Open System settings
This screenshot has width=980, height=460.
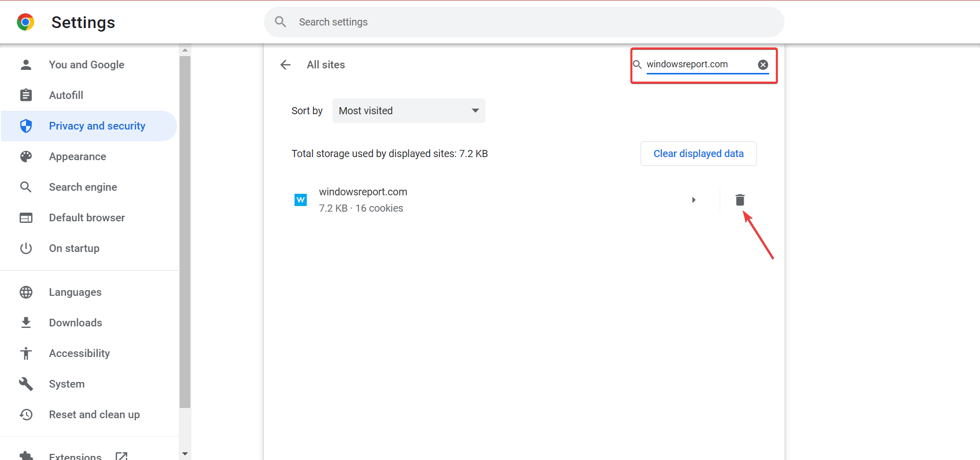(x=89, y=384)
